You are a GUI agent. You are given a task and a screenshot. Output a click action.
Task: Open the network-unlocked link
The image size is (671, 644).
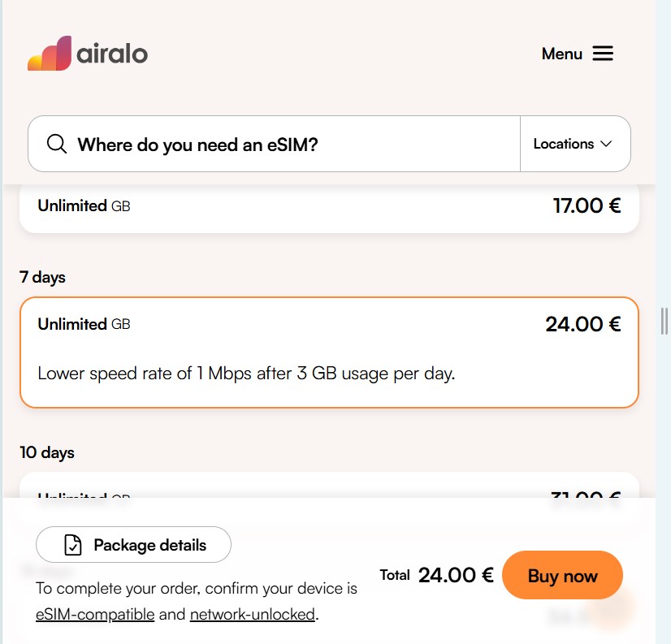(x=252, y=615)
